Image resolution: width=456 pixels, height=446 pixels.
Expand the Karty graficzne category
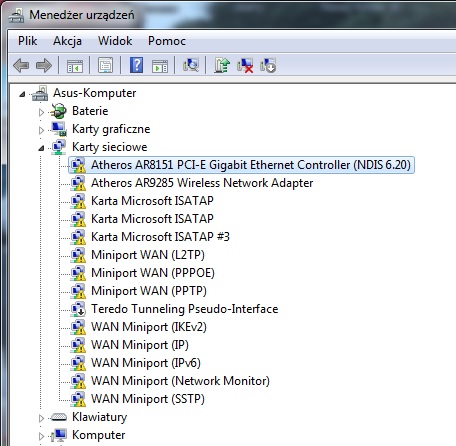click(x=41, y=130)
